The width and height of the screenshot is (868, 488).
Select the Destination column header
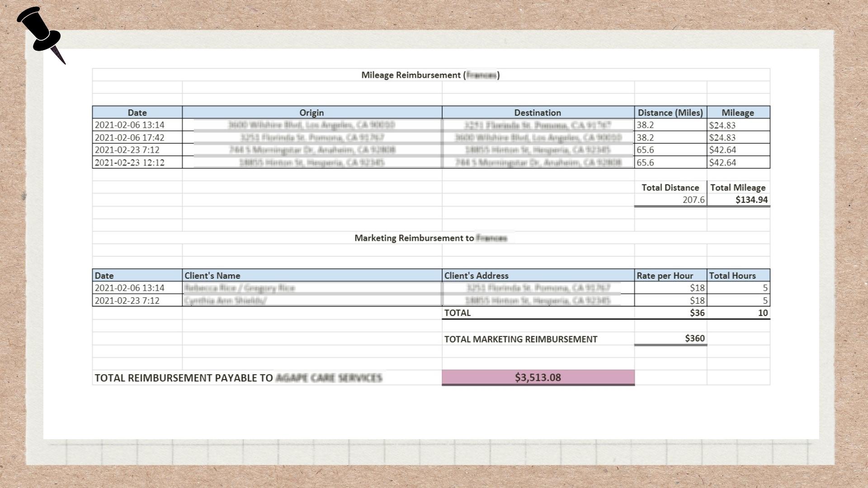538,113
